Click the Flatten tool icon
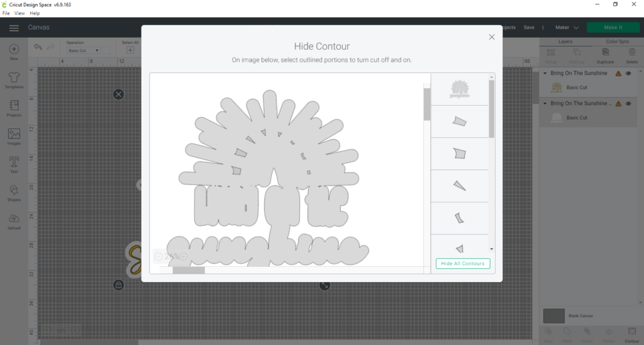The height and width of the screenshot is (345, 644). (609, 331)
